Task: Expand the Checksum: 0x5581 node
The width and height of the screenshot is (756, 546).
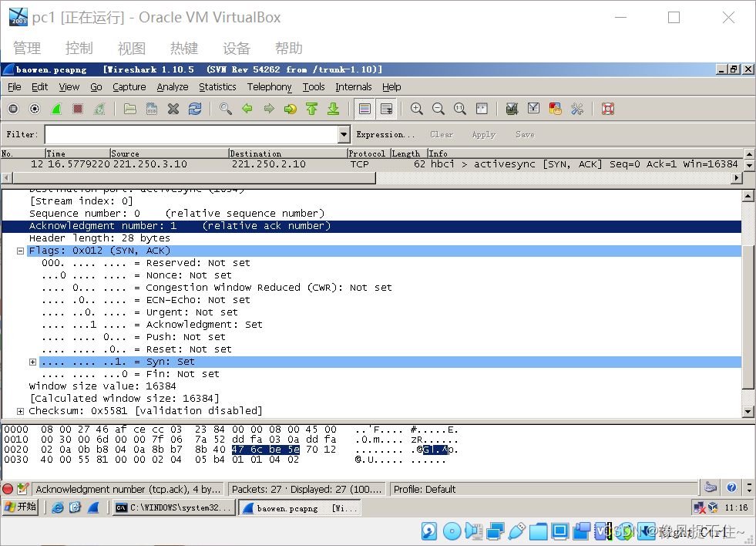Action: coord(20,411)
